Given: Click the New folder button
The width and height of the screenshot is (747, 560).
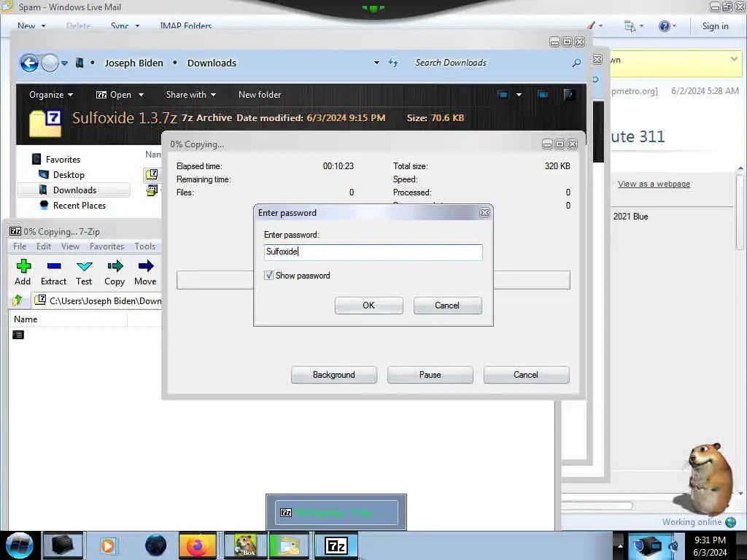Looking at the screenshot, I should pos(260,94).
